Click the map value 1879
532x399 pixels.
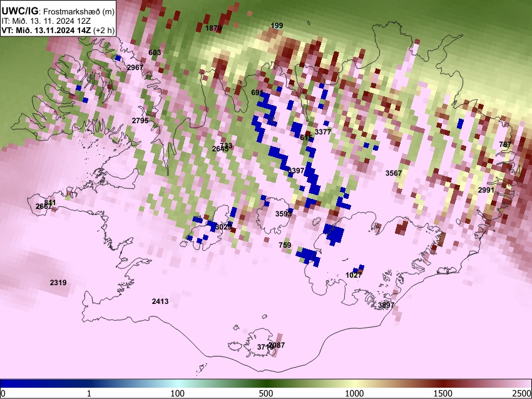click(213, 28)
